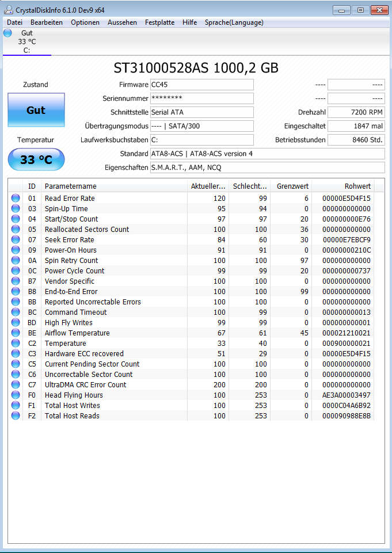392x553 pixels.
Task: Click the Aktueller column header
Action: [208, 186]
